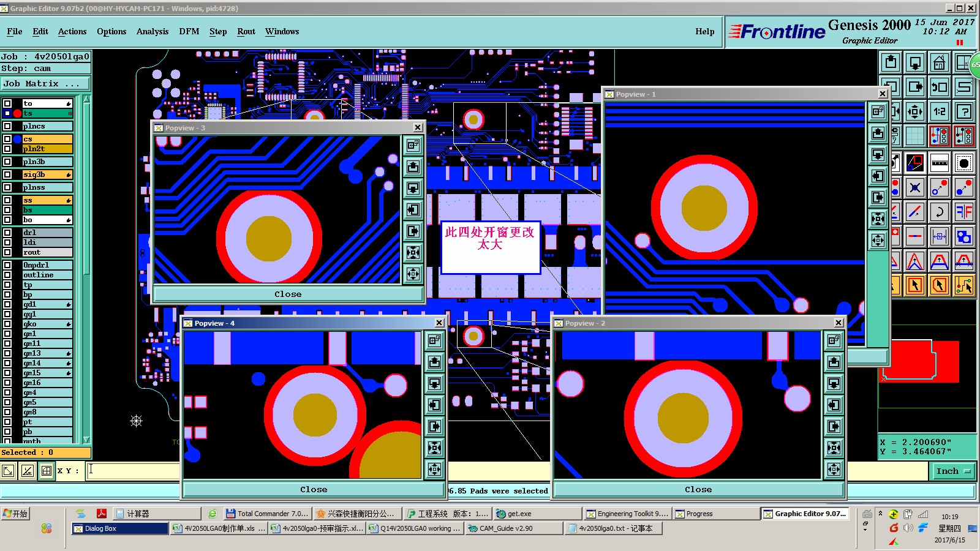Click the polygon select arrow icon
Image resolution: width=980 pixels, height=551 pixels.
939,285
